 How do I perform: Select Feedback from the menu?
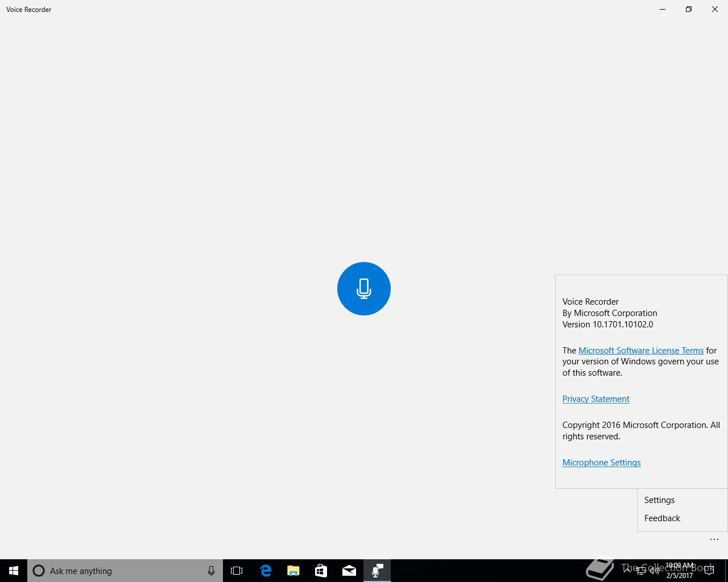tap(682, 518)
